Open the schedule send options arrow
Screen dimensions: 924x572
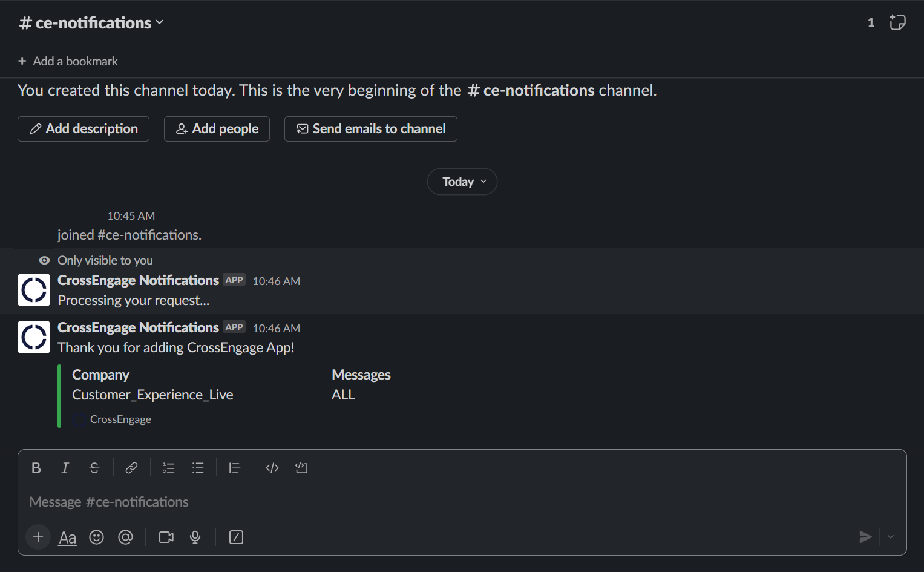click(891, 537)
